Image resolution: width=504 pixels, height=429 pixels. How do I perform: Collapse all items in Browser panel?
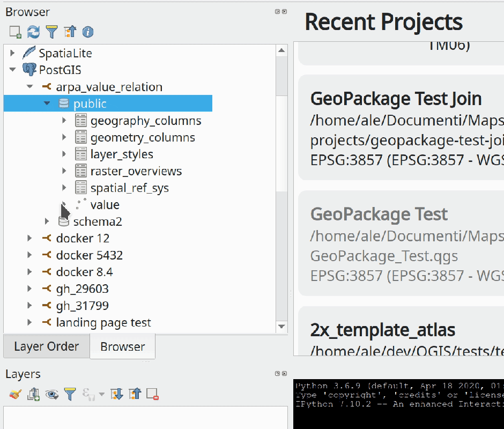70,32
